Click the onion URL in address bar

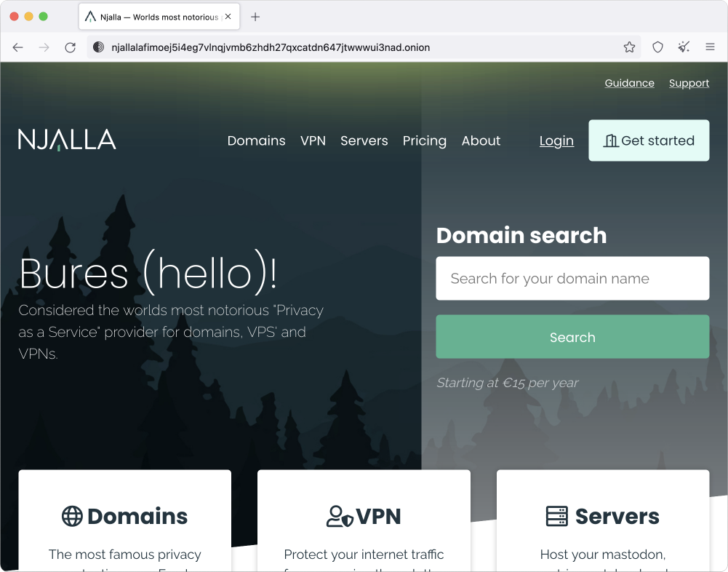coord(271,47)
